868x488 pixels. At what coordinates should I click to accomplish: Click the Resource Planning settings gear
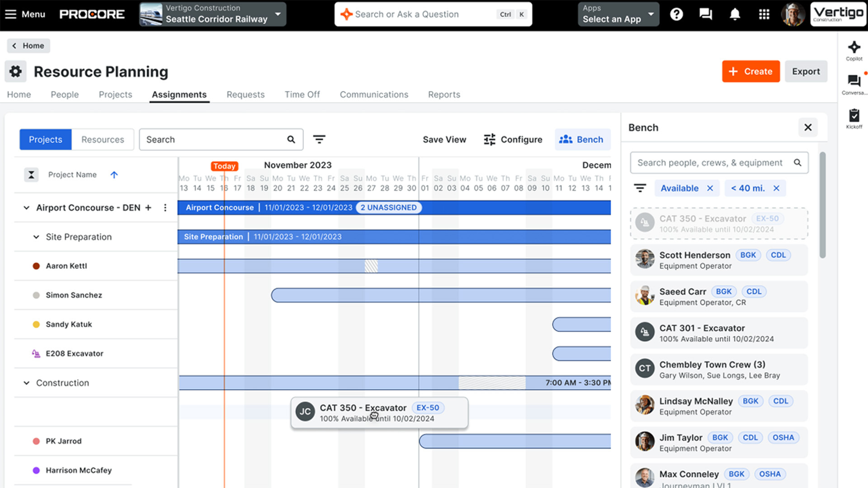(x=16, y=71)
